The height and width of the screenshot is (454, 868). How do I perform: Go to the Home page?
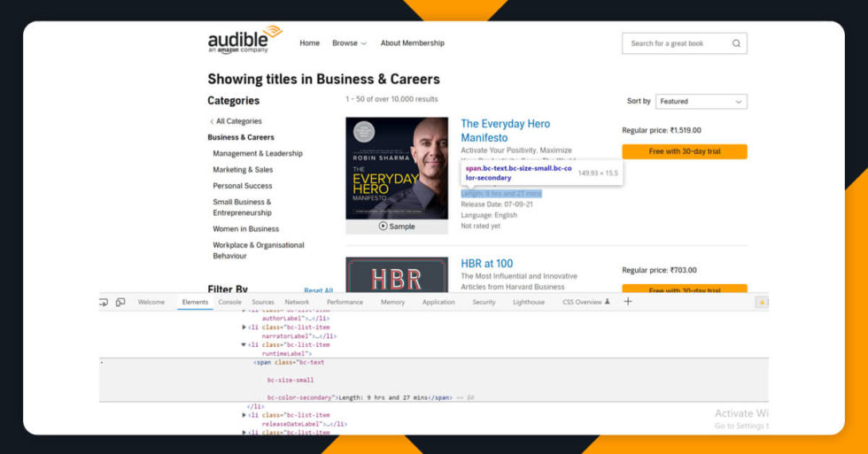click(x=309, y=43)
